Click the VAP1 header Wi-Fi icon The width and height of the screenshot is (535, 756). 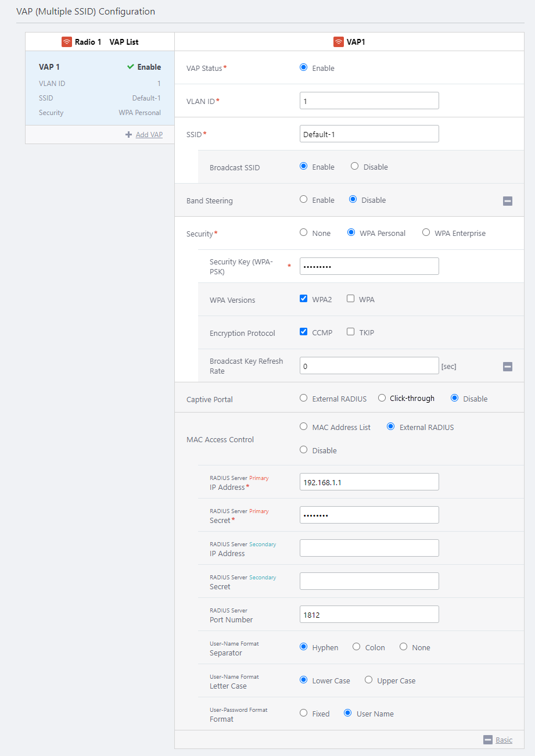338,42
